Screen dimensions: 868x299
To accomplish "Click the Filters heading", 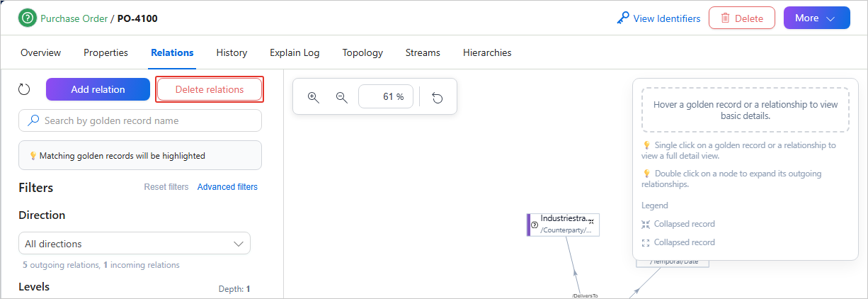I will click(36, 188).
